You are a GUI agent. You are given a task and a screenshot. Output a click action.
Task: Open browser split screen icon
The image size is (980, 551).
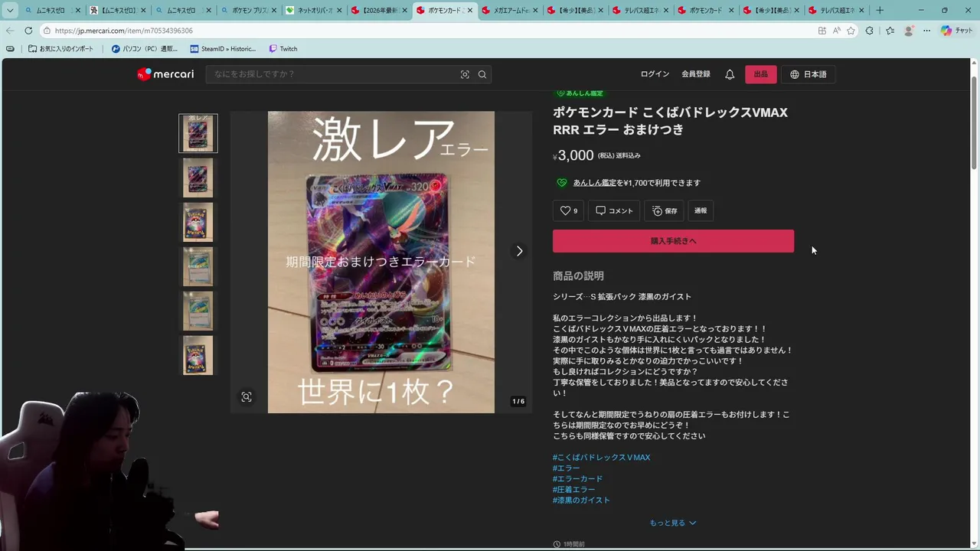[822, 31]
